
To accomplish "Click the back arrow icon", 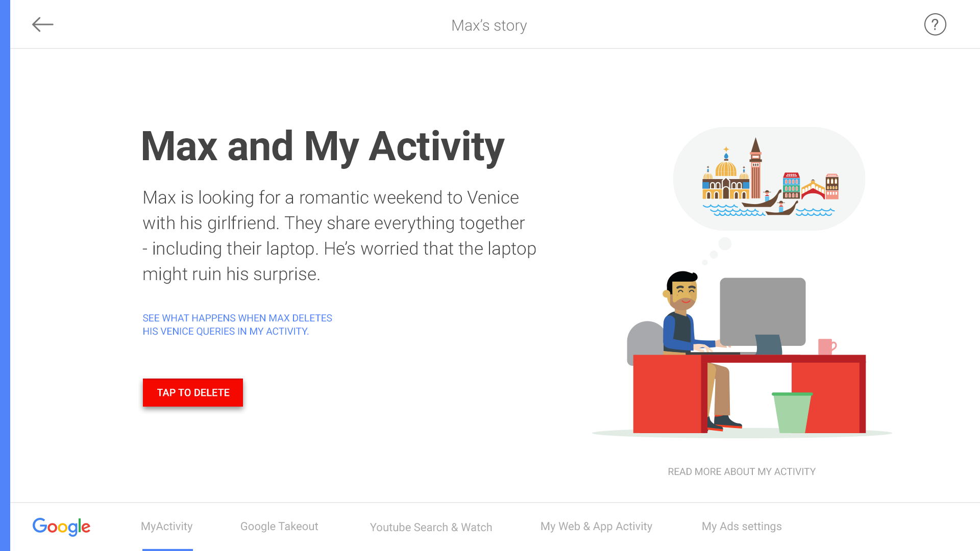I will pyautogui.click(x=43, y=24).
